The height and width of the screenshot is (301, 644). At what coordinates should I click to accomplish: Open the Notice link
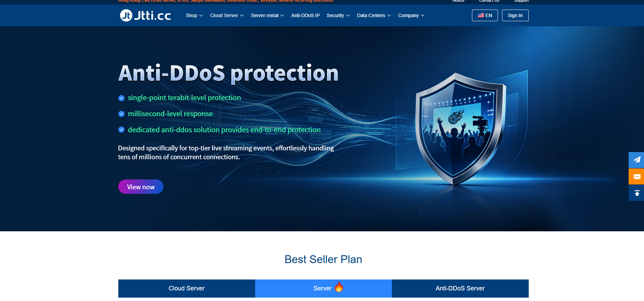[458, 1]
